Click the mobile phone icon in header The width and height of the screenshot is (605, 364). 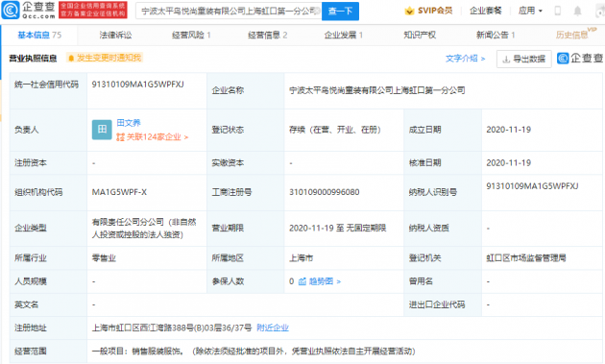pos(558,11)
